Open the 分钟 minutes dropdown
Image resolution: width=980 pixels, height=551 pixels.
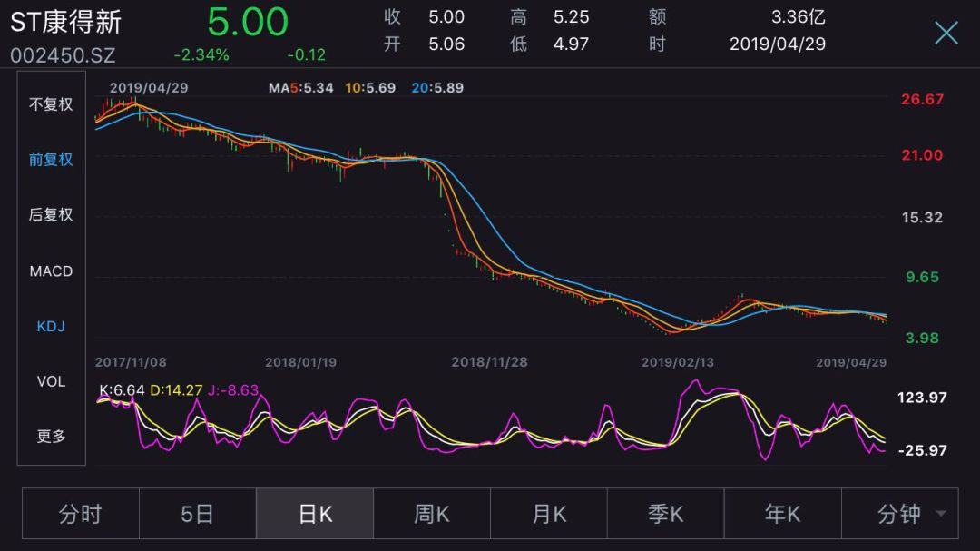click(x=900, y=514)
